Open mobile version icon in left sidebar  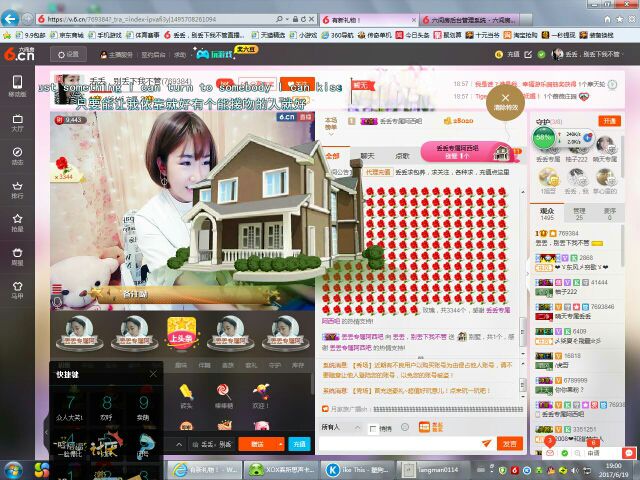click(17, 86)
